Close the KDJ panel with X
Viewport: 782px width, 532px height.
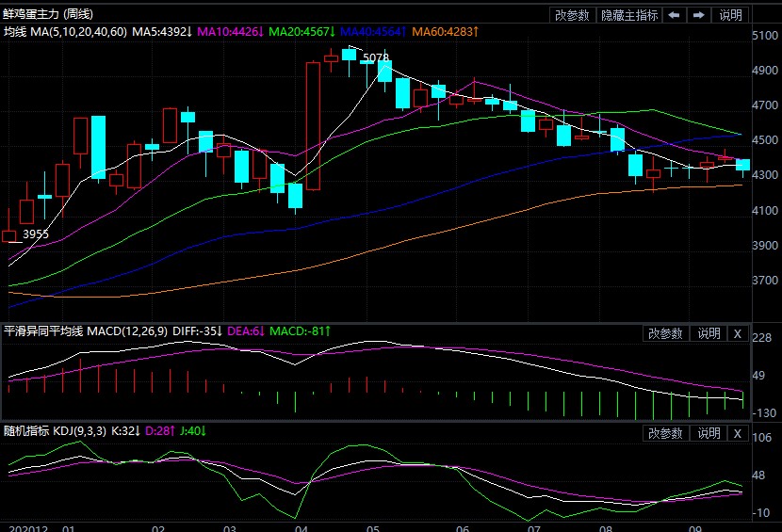(x=738, y=433)
